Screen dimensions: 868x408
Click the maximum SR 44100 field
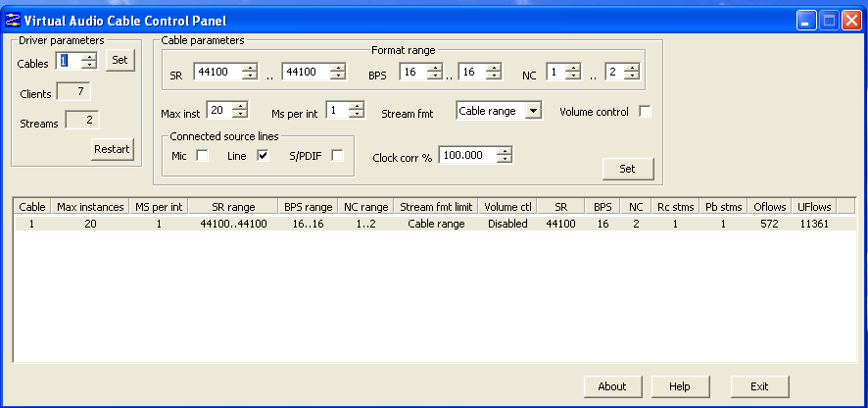click(307, 71)
